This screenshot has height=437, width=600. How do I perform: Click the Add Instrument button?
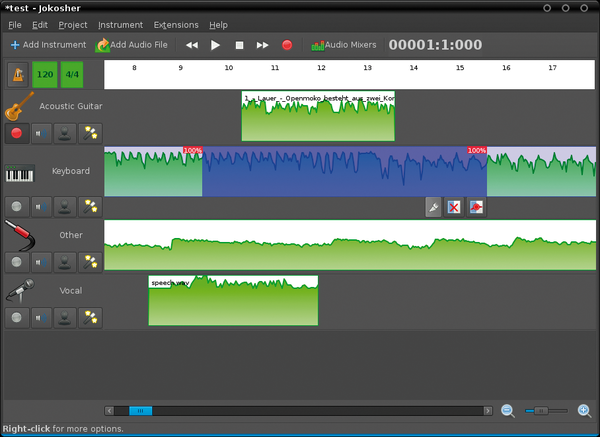point(48,45)
